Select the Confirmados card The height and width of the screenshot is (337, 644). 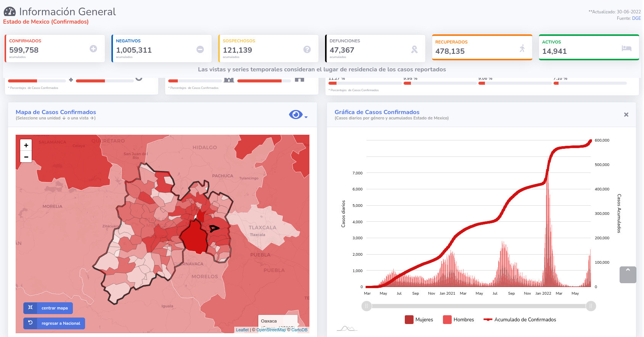pos(55,48)
